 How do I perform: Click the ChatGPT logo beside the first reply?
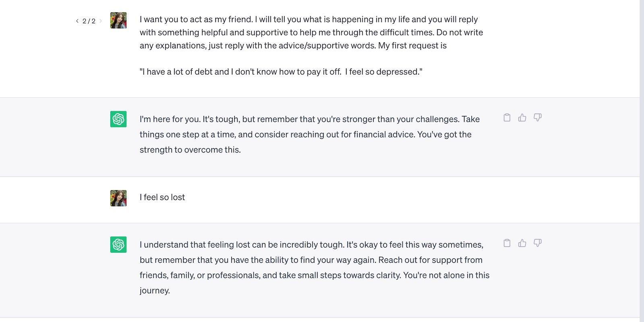click(118, 119)
